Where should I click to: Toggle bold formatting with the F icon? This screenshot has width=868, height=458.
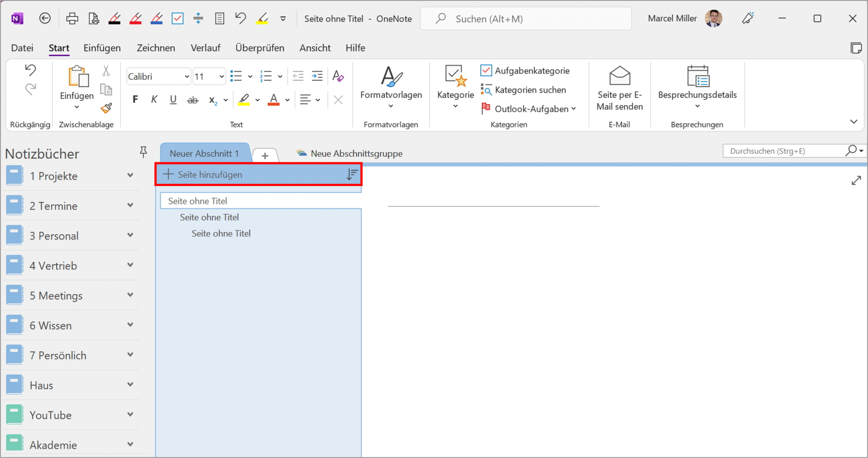pos(135,99)
